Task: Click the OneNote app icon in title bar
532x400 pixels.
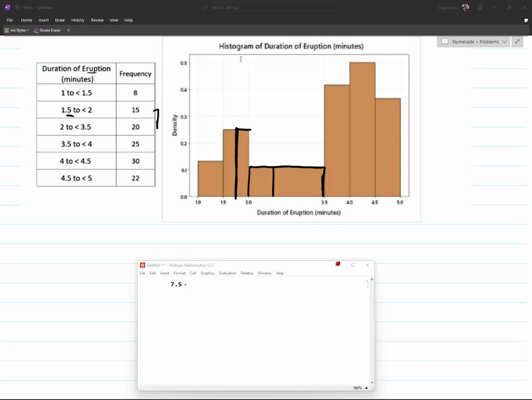Action: (7, 7)
